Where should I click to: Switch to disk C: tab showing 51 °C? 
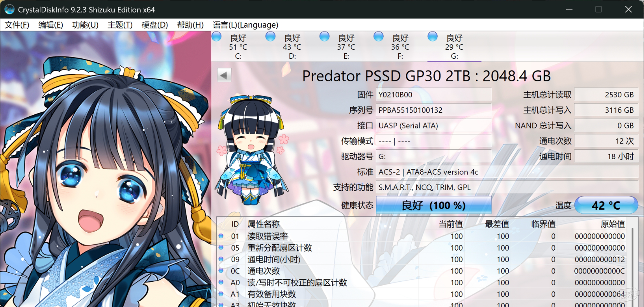point(238,47)
